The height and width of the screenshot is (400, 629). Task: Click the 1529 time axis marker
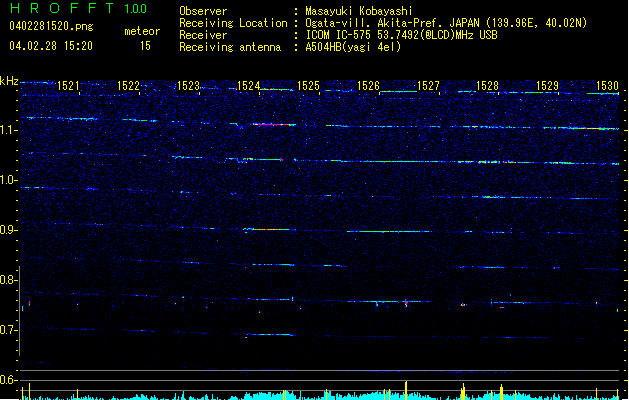[x=548, y=86]
